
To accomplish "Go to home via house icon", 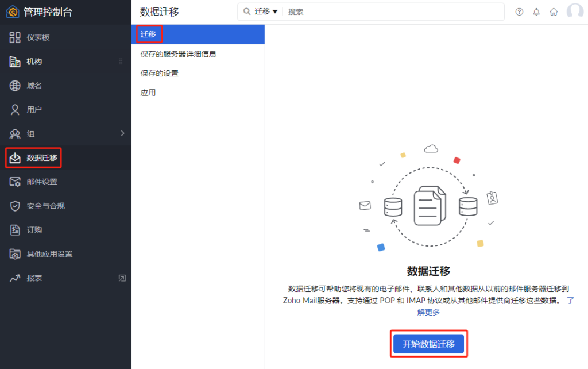I will pyautogui.click(x=554, y=11).
